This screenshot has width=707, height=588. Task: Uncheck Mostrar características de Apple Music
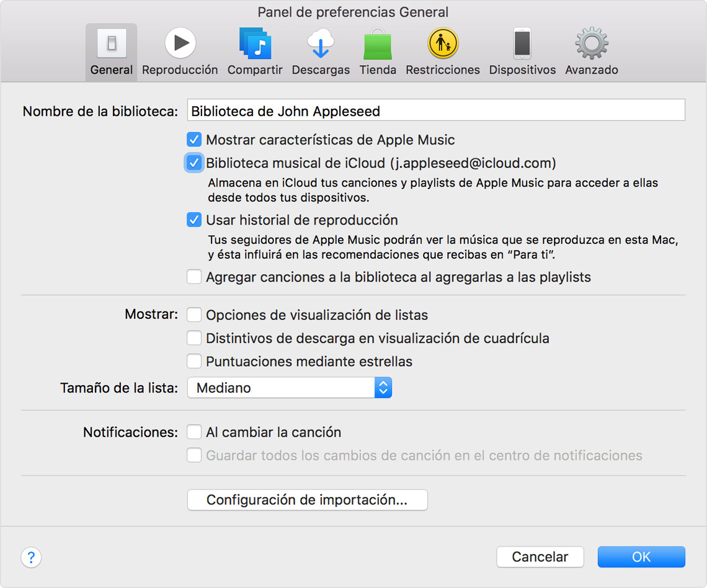pyautogui.click(x=195, y=140)
